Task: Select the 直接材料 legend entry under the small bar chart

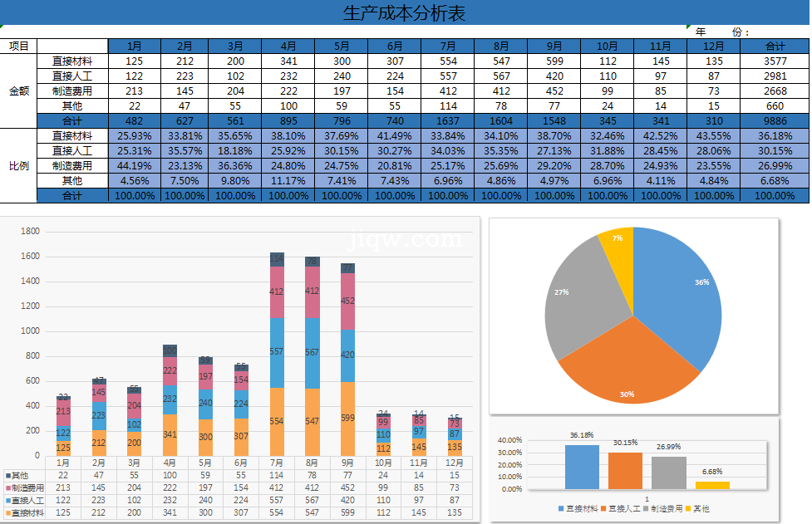Action: pos(579,508)
